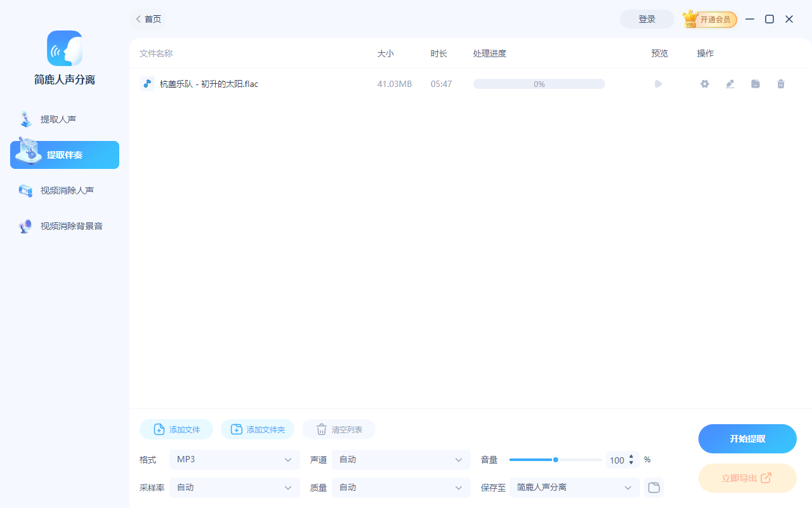Select 视频消除背景音 in the sidebar

tap(65, 225)
